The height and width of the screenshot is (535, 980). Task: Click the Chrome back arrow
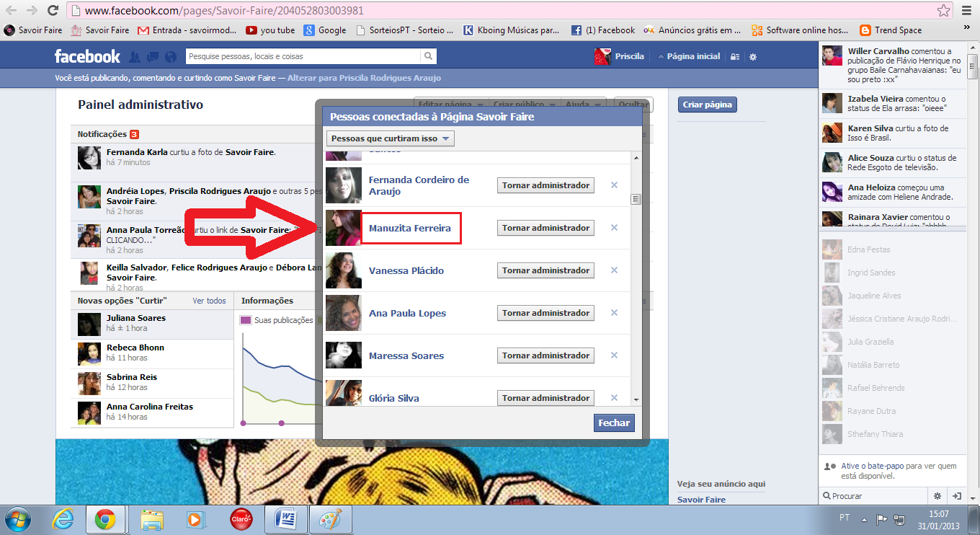click(x=12, y=11)
